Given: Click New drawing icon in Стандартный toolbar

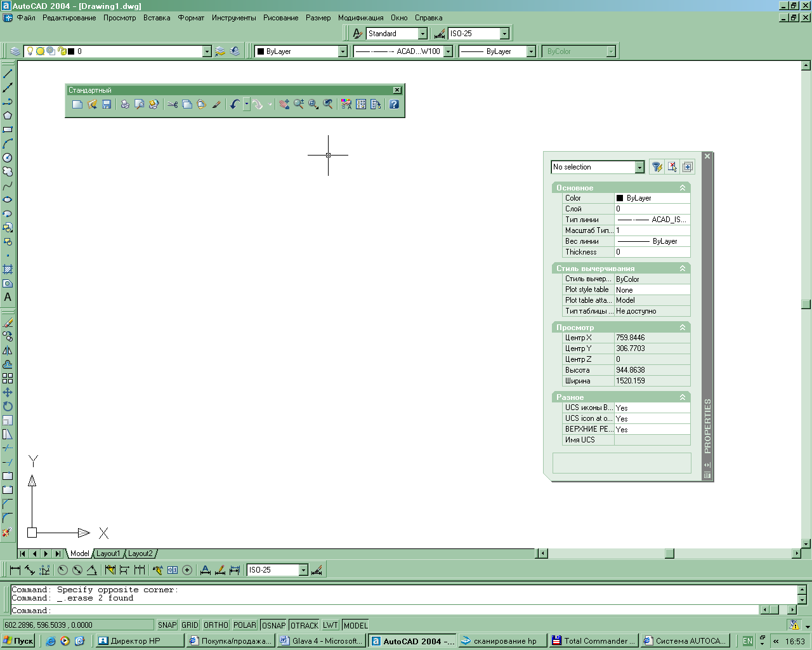Looking at the screenshot, I should click(77, 104).
